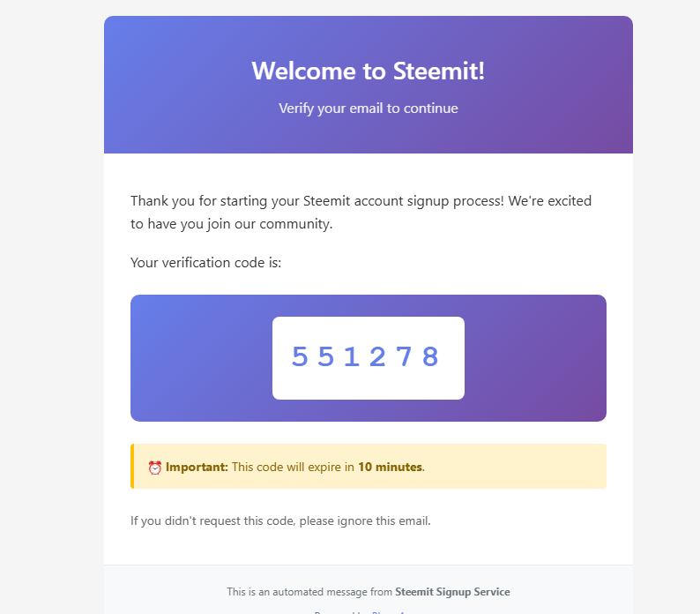The width and height of the screenshot is (700, 614).
Task: Click the first digit 5 of the code
Action: 300,356
